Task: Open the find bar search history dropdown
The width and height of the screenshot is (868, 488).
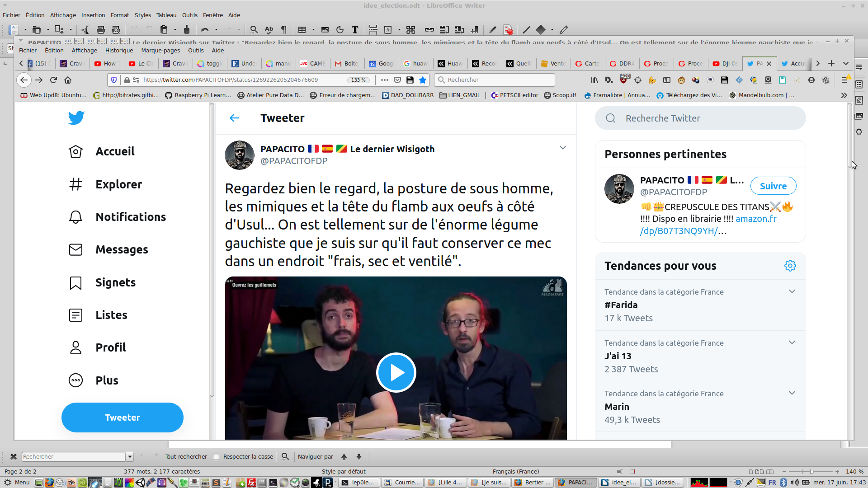Action: coord(130,457)
